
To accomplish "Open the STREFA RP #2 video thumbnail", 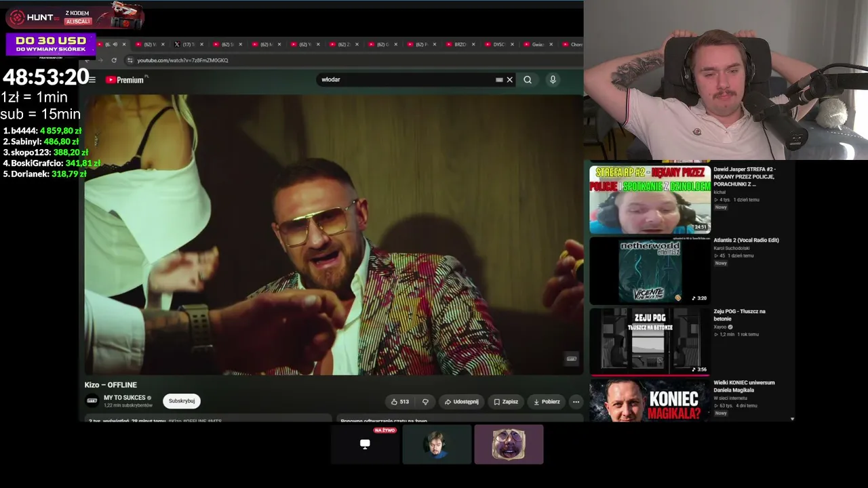I will [650, 199].
